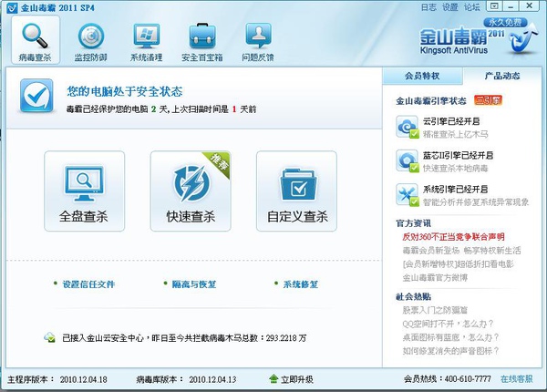The height and width of the screenshot is (392, 547).
Task: Start 自定义查杀 custom scan
Action: pos(296,191)
